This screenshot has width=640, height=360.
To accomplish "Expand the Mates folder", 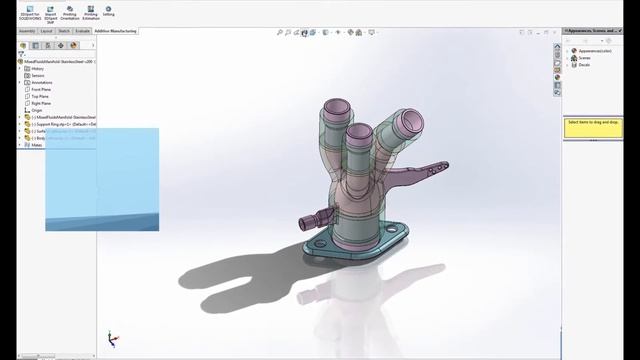I will (x=20, y=145).
